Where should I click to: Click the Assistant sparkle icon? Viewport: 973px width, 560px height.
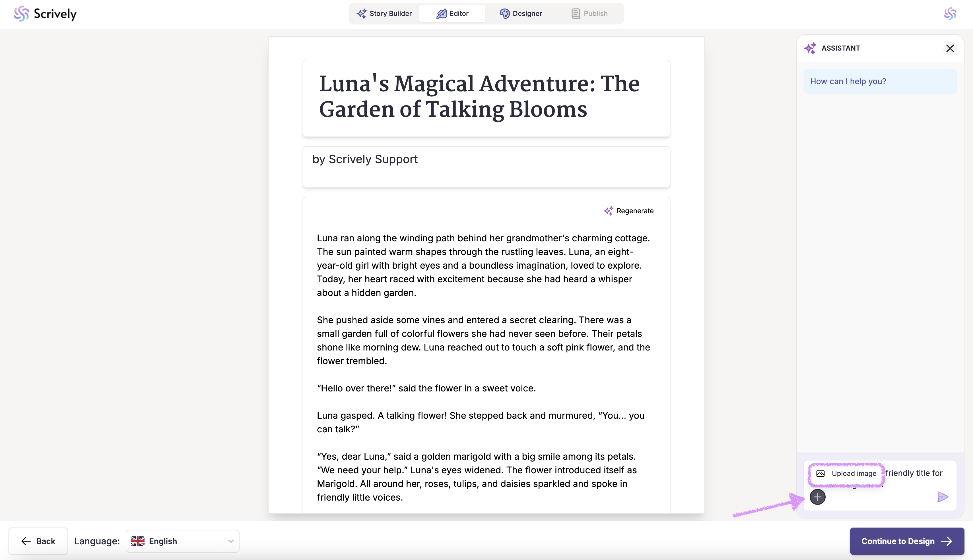pos(810,48)
